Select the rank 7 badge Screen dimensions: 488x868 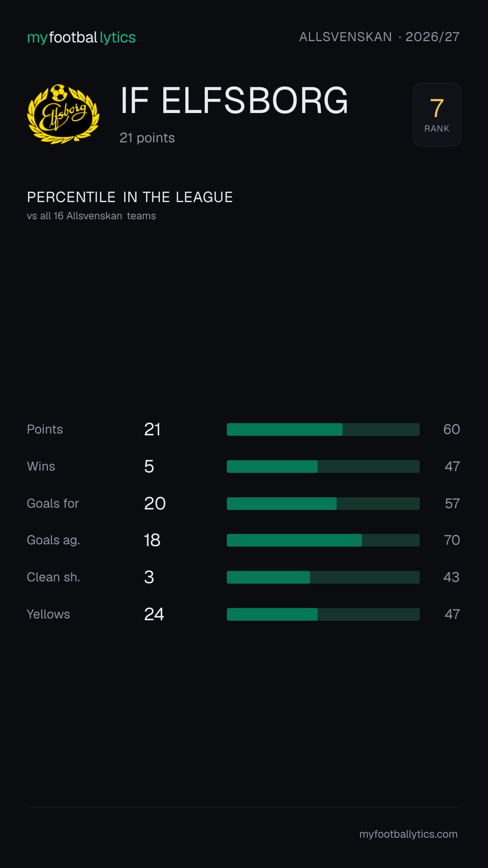[x=437, y=114]
